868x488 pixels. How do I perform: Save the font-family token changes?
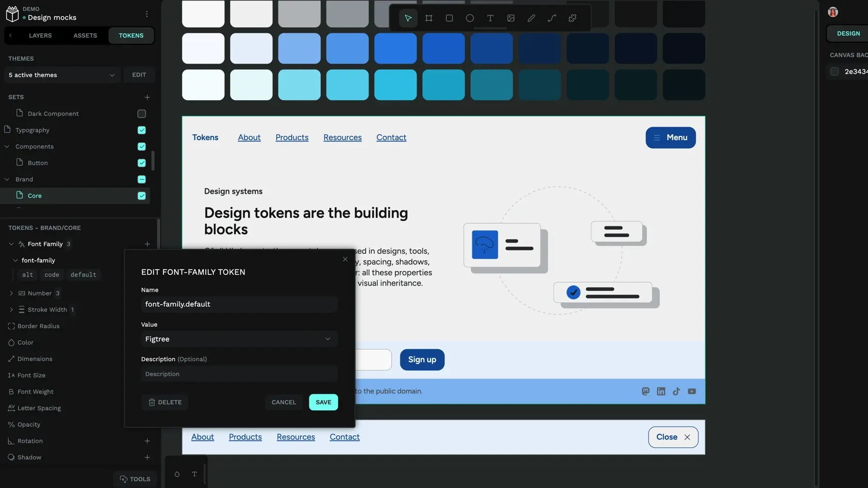tap(323, 403)
